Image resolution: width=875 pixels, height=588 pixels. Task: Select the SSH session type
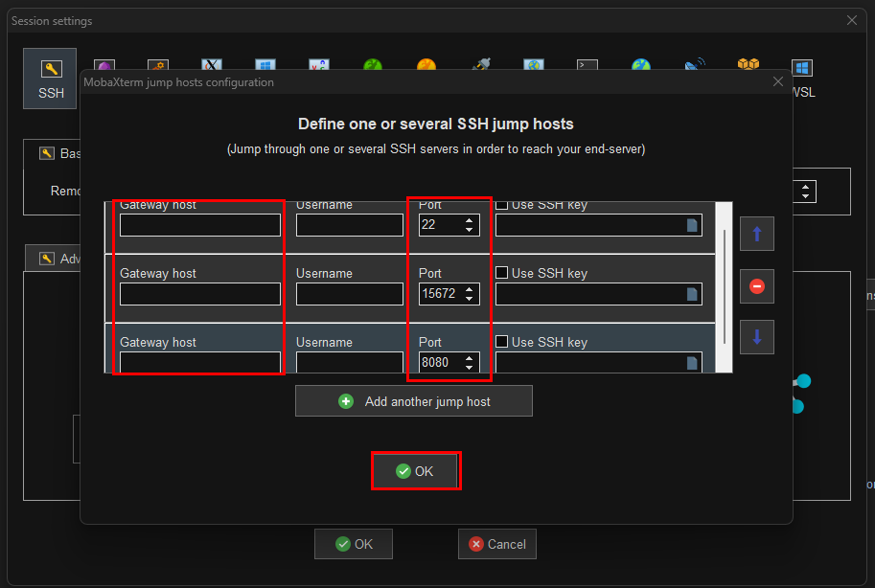[x=50, y=79]
